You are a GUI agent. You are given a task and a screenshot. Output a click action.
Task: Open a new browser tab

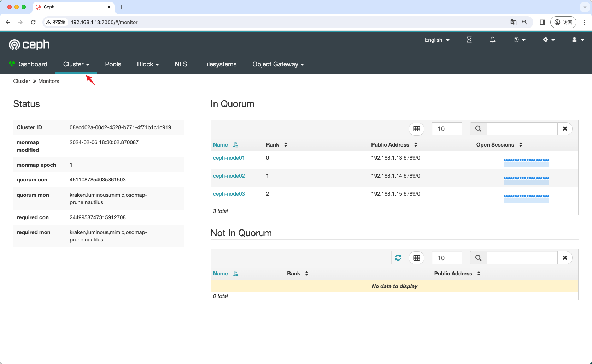click(x=122, y=7)
